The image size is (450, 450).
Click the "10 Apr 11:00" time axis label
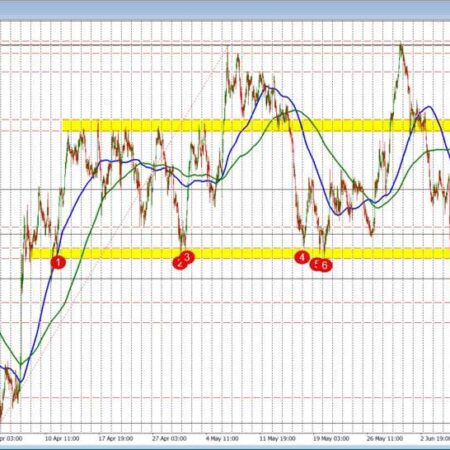(62, 438)
